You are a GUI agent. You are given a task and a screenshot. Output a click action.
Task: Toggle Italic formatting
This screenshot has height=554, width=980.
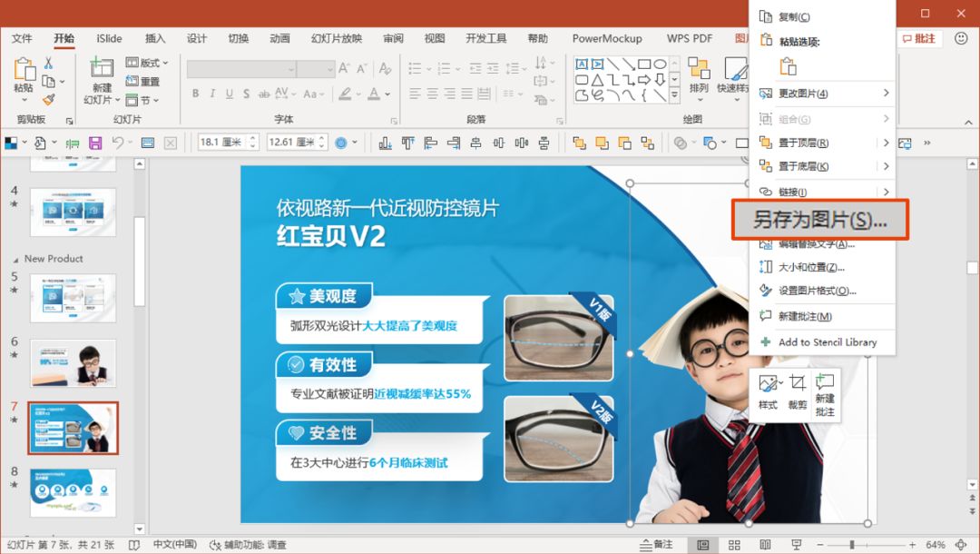pos(212,94)
